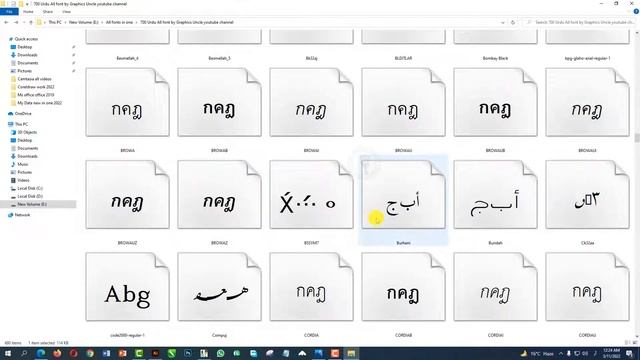
Task: Open the Camtasia all videos folder
Action: click(x=34, y=79)
